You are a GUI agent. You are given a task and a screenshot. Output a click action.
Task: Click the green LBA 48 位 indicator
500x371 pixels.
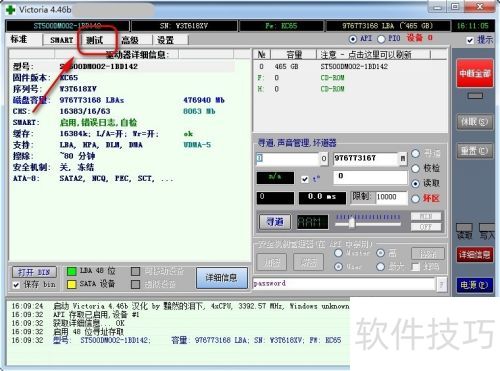[72, 272]
